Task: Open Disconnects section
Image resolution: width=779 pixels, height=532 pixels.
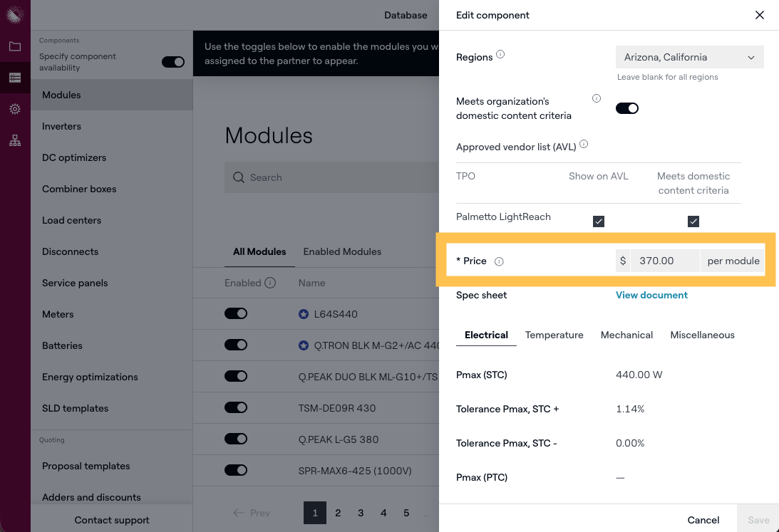Action: point(111,251)
